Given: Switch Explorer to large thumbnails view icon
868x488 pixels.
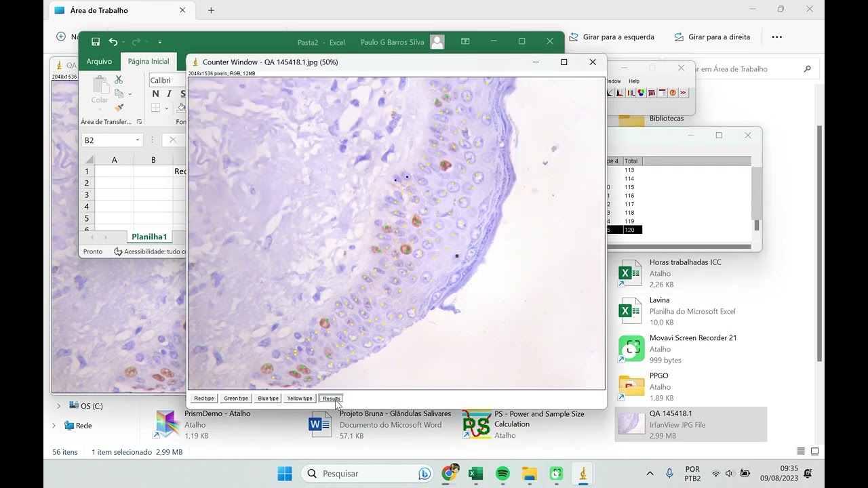Looking at the screenshot, I should click(814, 451).
